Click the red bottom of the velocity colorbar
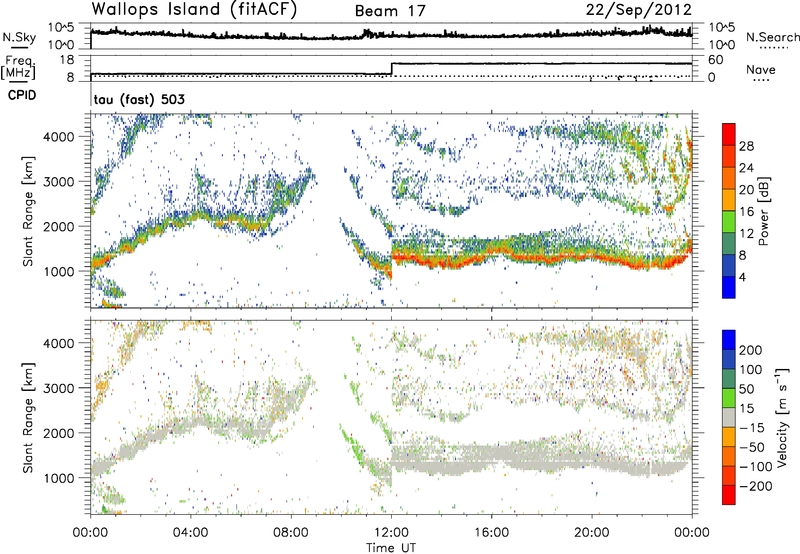The width and height of the screenshot is (800, 554). point(729,495)
